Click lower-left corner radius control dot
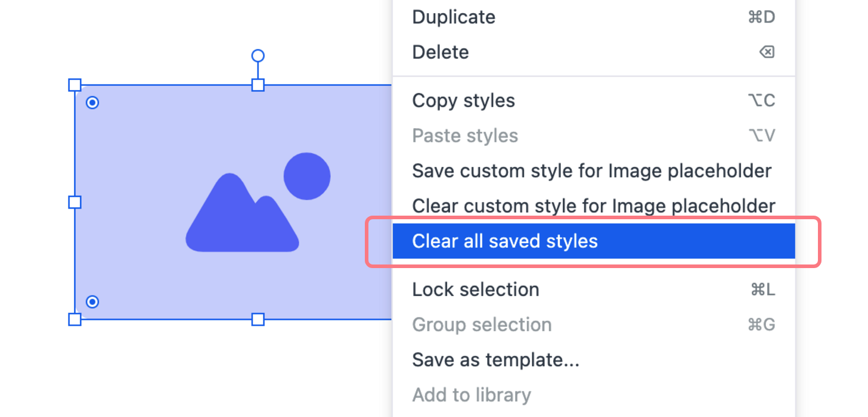 pos(92,301)
